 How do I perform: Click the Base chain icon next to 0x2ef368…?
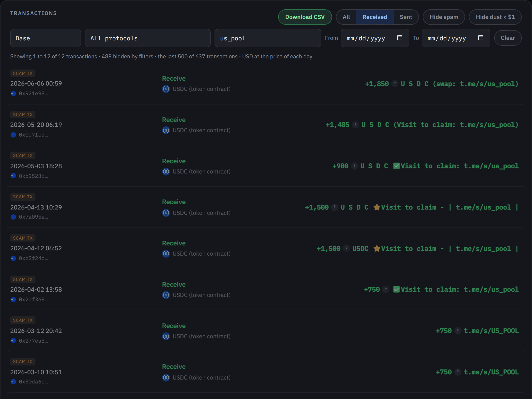[13, 300]
